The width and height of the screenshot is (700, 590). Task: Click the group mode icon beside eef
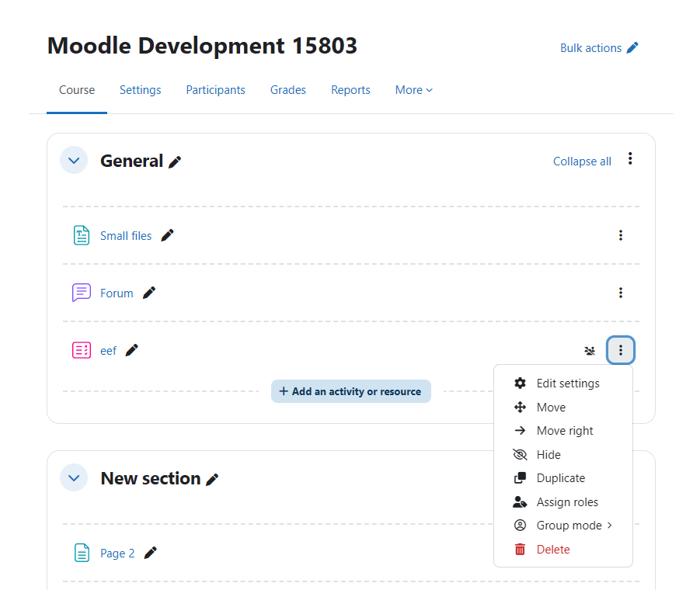coord(590,351)
